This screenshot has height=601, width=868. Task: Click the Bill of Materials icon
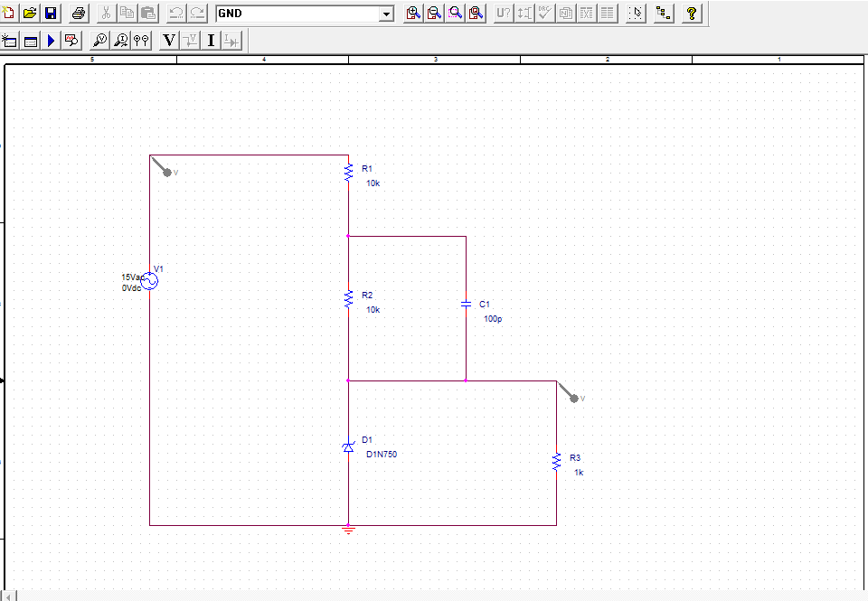[x=608, y=14]
